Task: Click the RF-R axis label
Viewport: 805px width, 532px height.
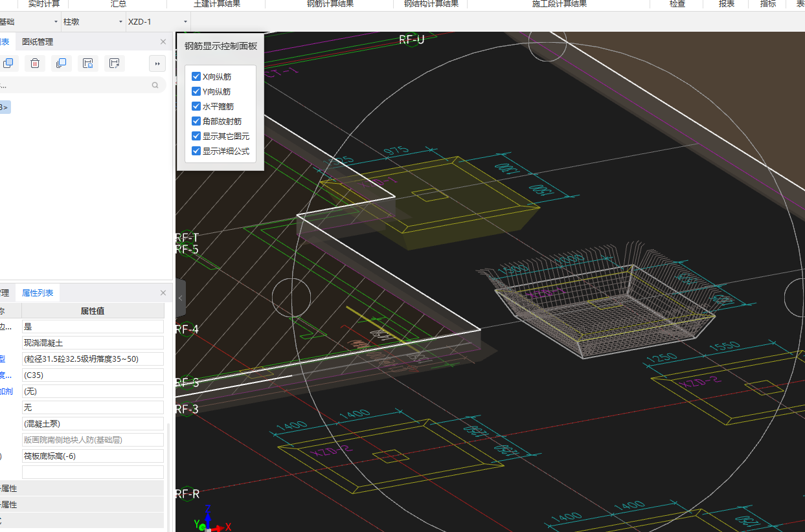Action: pos(187,494)
